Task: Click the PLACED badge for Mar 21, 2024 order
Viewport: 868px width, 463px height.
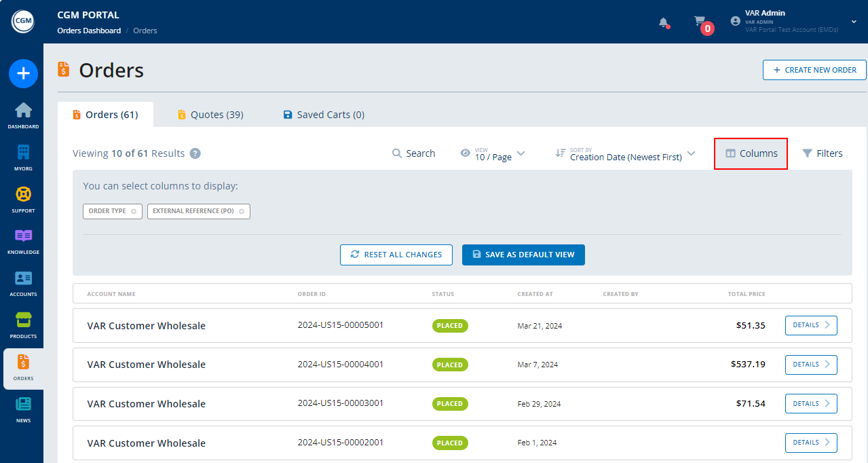Action: click(450, 326)
